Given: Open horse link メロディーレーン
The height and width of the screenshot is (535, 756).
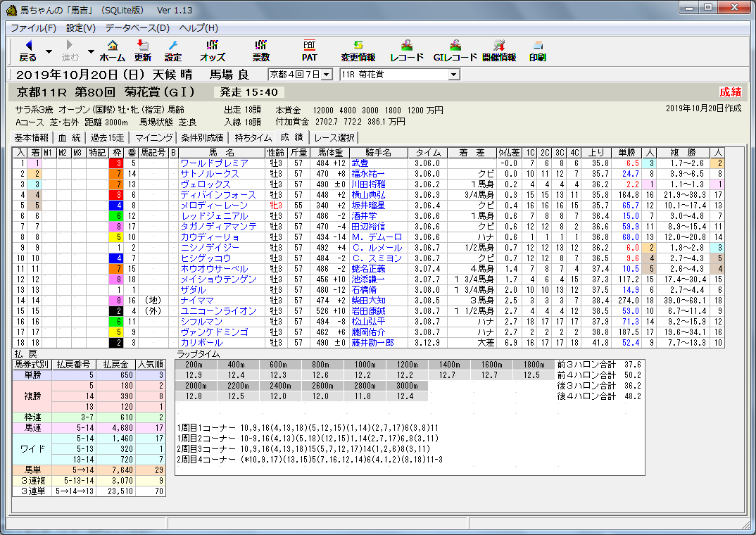Looking at the screenshot, I should [x=214, y=206].
